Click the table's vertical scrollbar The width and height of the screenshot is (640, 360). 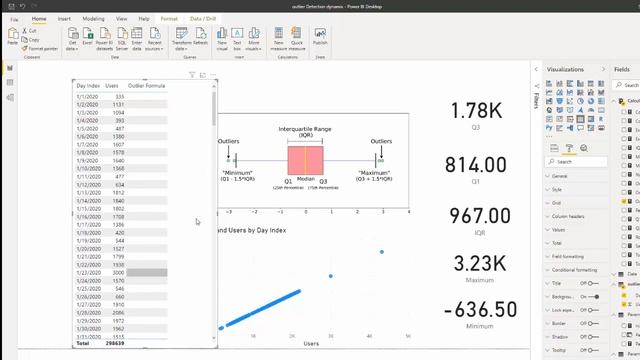(x=213, y=108)
